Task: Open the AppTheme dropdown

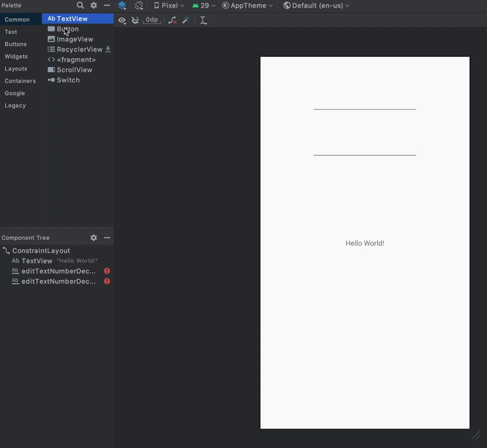Action: (248, 6)
